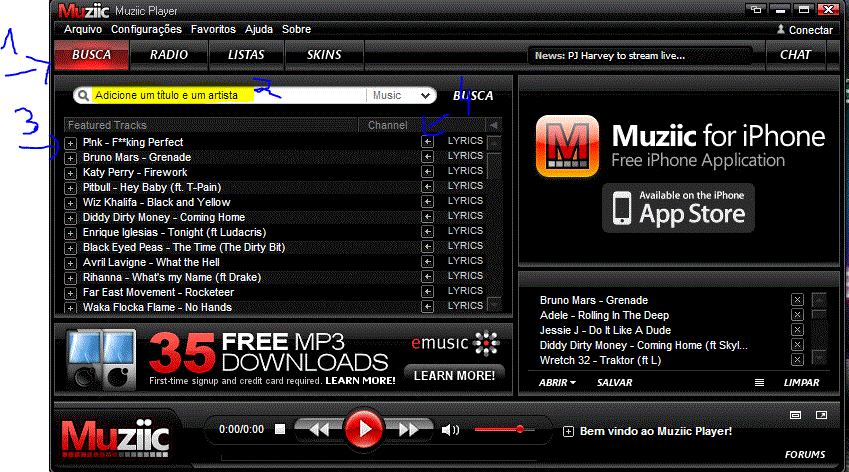Open the Arquivo menu
The image size is (849, 472).
click(83, 29)
